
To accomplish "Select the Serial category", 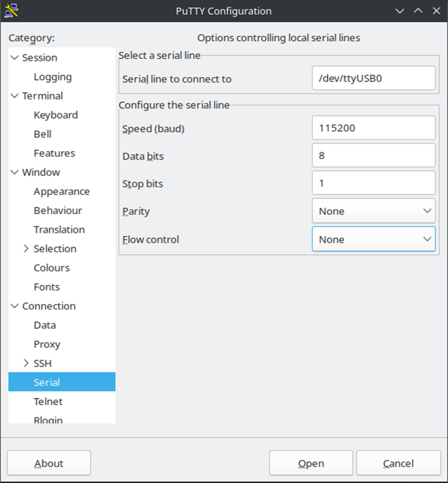I will click(x=62, y=382).
